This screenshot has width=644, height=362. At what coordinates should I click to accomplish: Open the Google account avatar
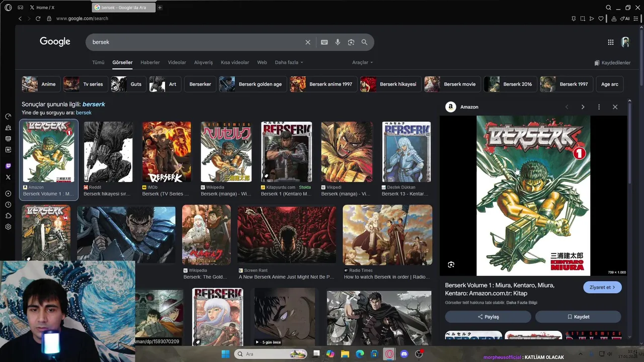click(625, 42)
